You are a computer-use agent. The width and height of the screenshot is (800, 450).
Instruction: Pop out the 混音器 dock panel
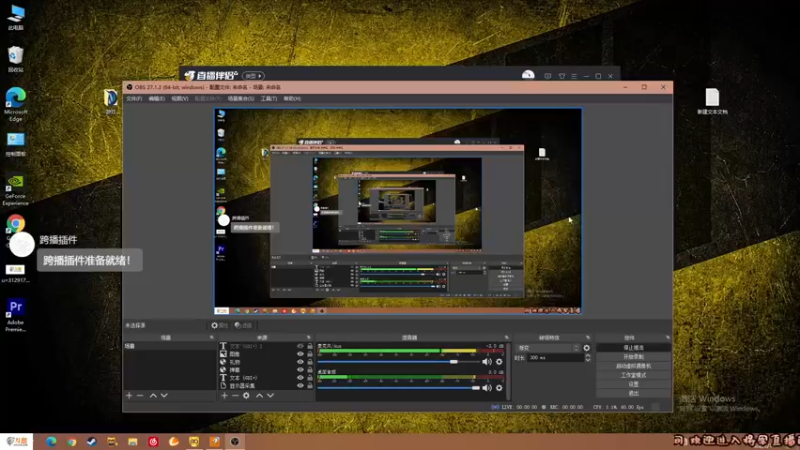pyautogui.click(x=506, y=337)
